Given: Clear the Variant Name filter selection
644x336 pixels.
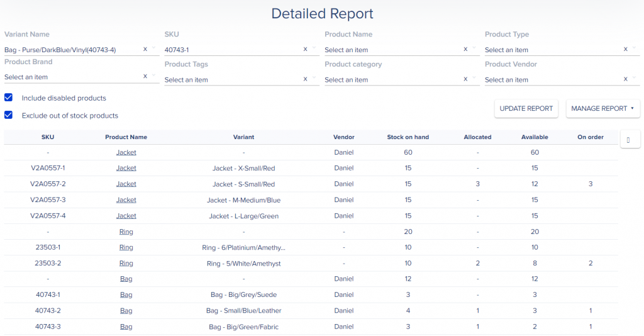Looking at the screenshot, I should [145, 49].
